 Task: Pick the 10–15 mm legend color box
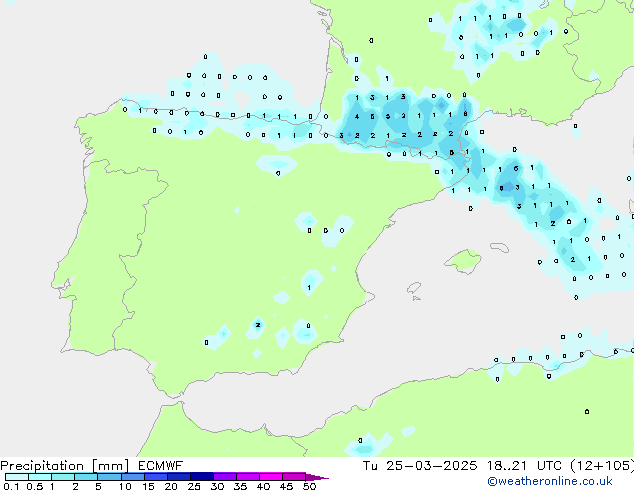point(132,477)
